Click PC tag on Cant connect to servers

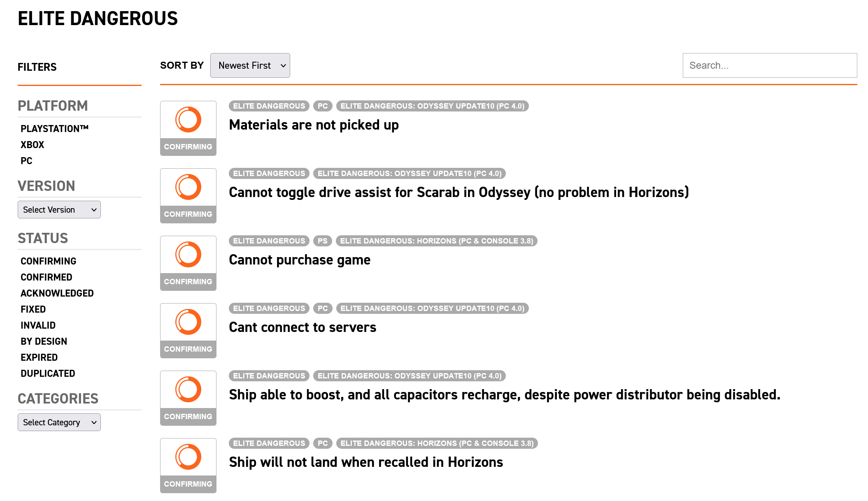(x=323, y=308)
